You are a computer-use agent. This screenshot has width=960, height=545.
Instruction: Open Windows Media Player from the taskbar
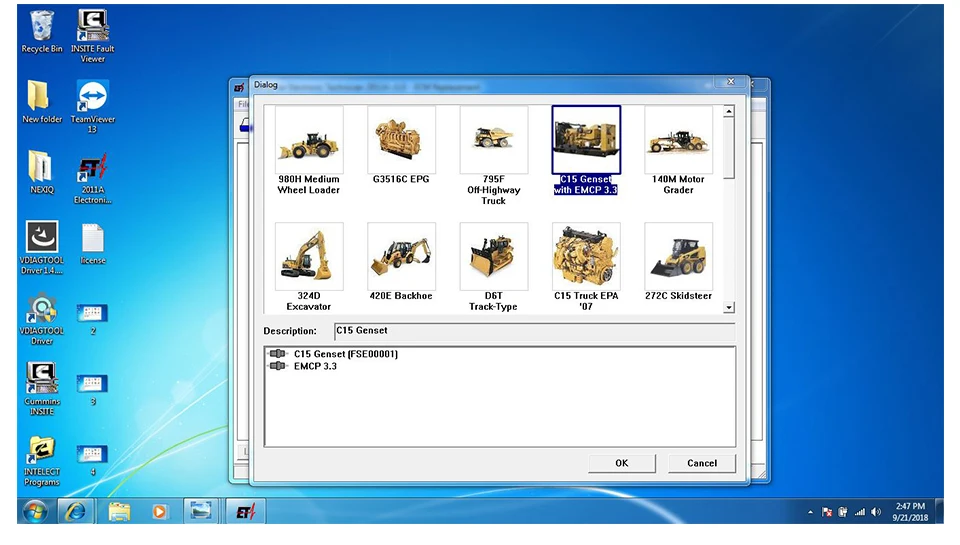pos(159,511)
